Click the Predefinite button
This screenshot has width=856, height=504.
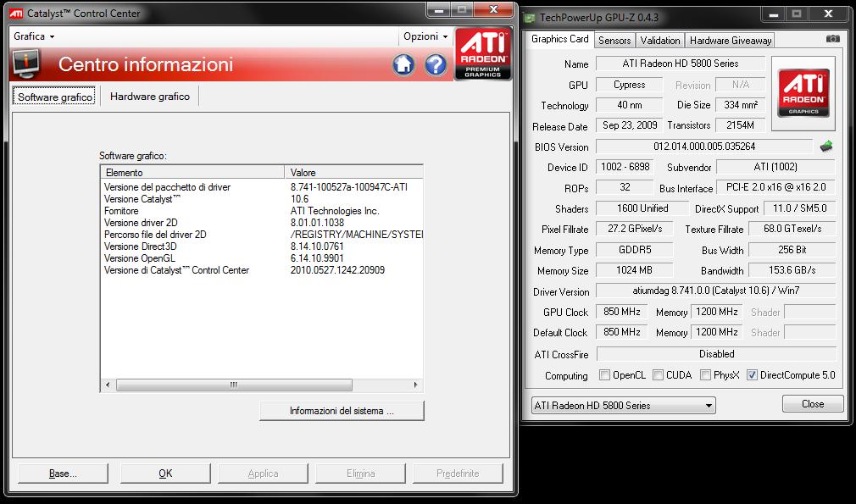pos(458,474)
